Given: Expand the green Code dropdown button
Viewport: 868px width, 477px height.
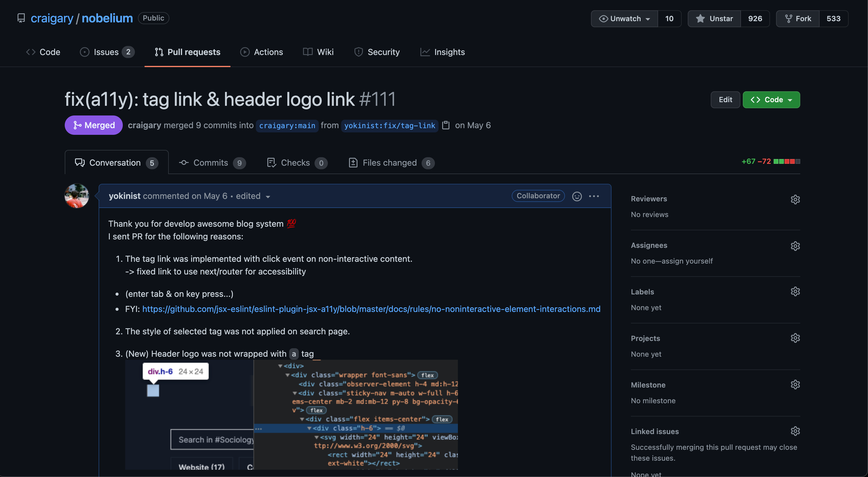Looking at the screenshot, I should (771, 100).
